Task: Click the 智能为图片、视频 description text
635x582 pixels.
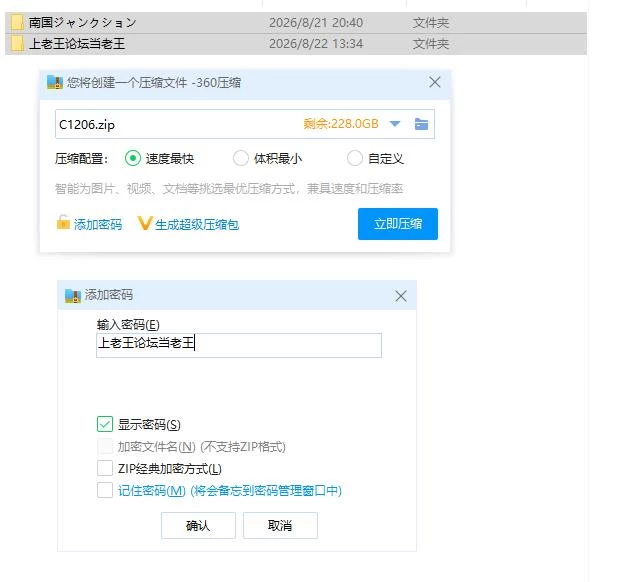Action: pos(229,189)
